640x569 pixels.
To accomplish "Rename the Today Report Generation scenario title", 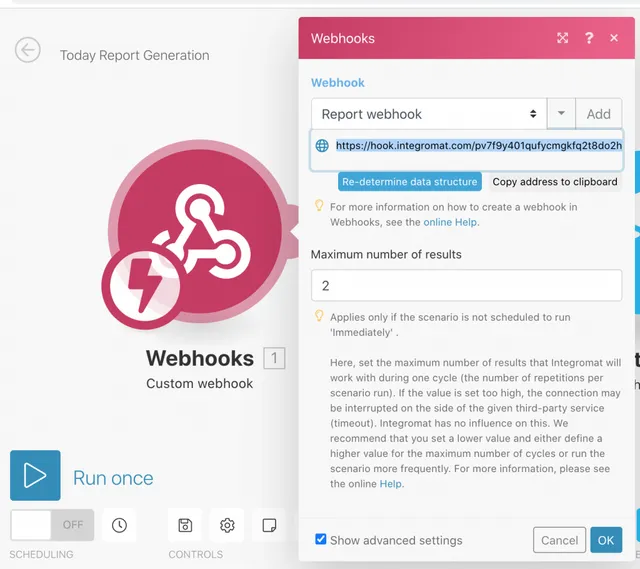I will click(x=135, y=55).
